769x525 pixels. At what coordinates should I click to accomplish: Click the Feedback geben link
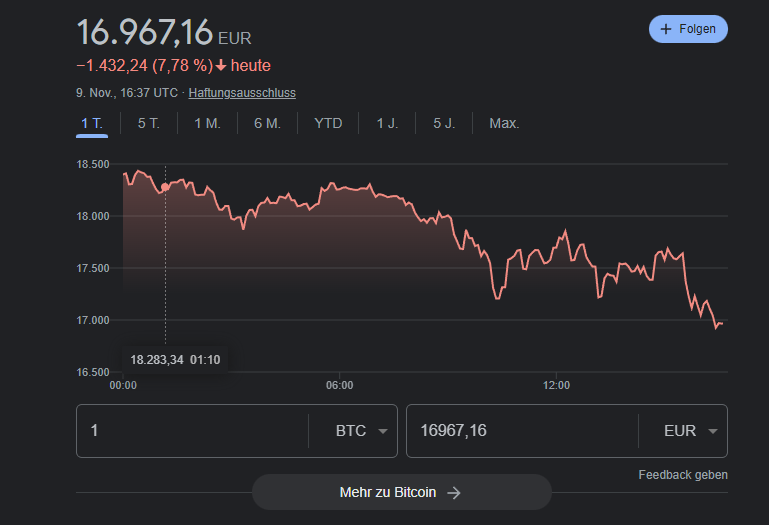[x=683, y=475]
